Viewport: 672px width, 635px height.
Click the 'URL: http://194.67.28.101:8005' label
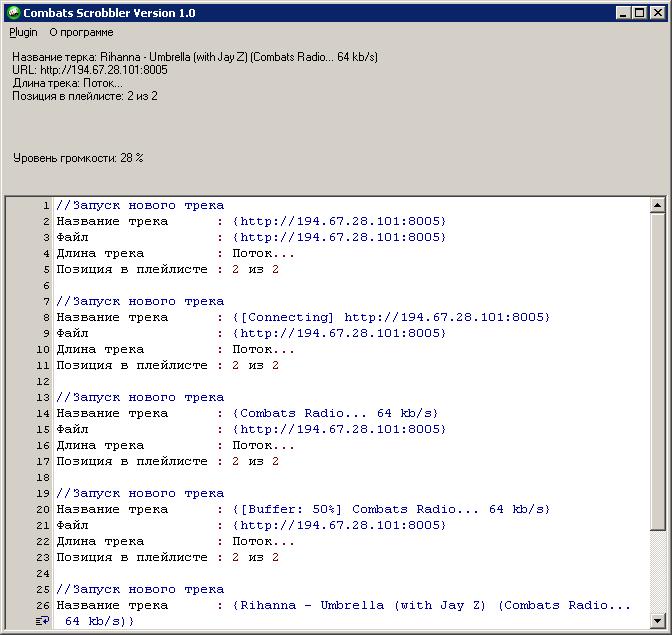pyautogui.click(x=90, y=70)
